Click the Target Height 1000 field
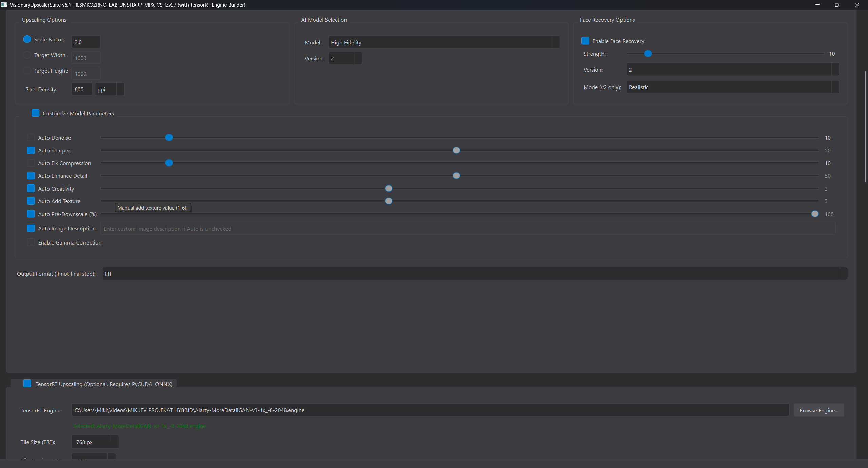This screenshot has width=868, height=468. click(86, 74)
